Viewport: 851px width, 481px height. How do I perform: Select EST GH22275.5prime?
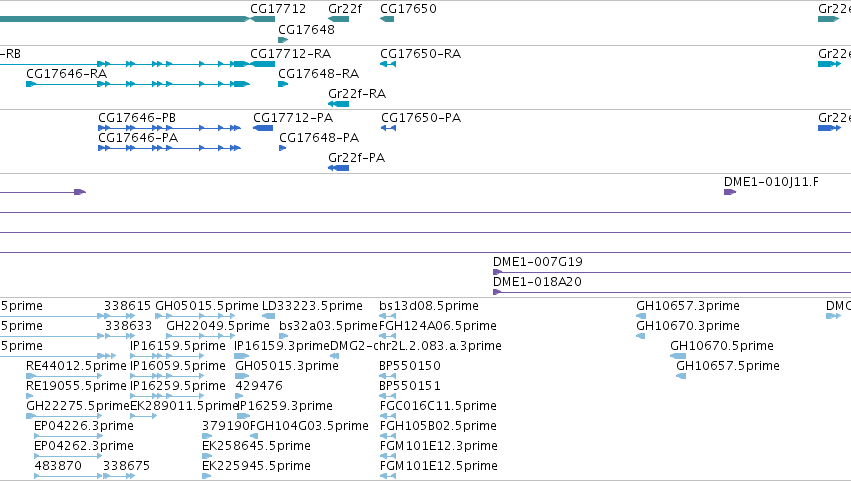[78, 406]
